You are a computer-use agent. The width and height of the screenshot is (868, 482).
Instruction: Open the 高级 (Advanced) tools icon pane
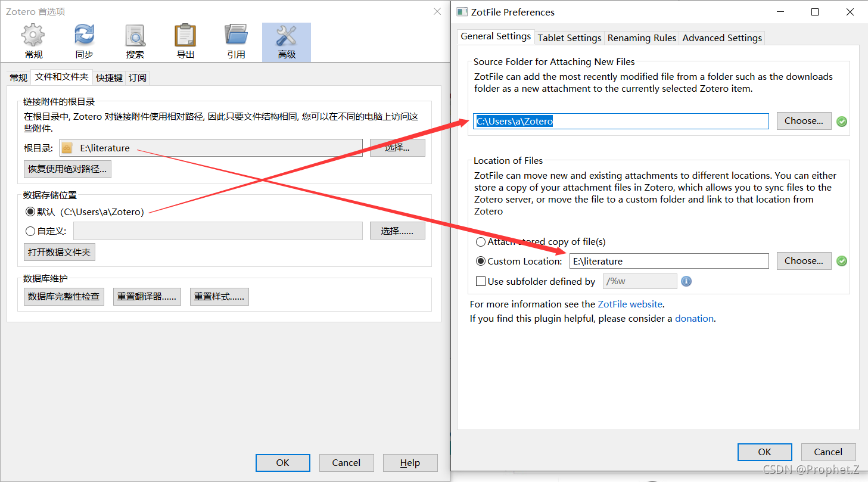point(287,42)
